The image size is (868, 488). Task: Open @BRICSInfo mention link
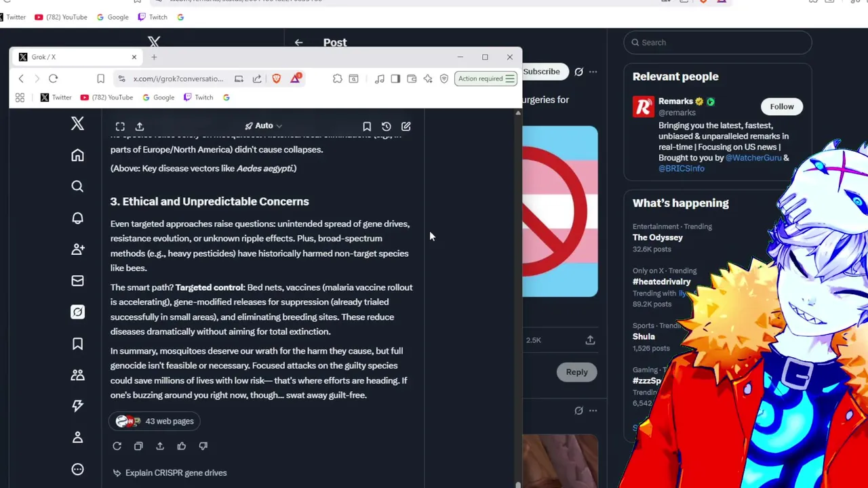pos(682,168)
